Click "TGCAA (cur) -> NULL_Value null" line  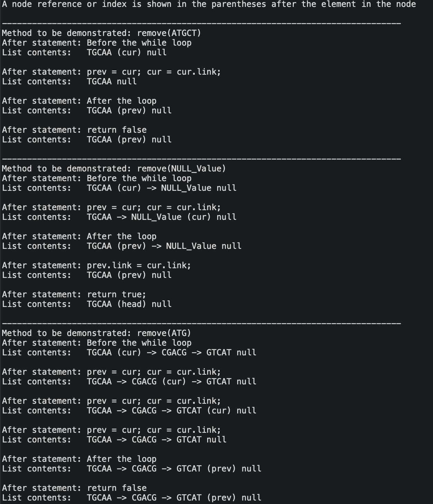(x=119, y=188)
